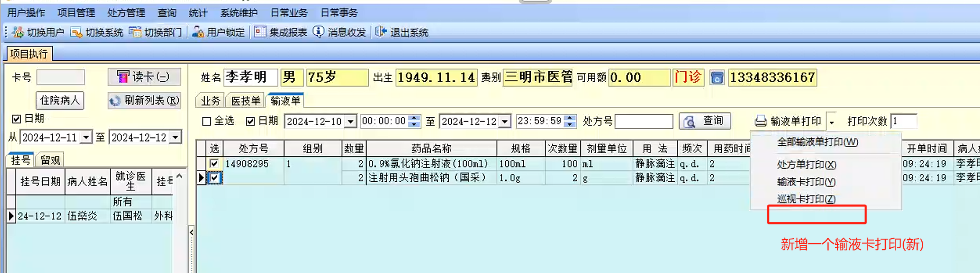Click the 用户锁定 toolbar icon

[198, 32]
